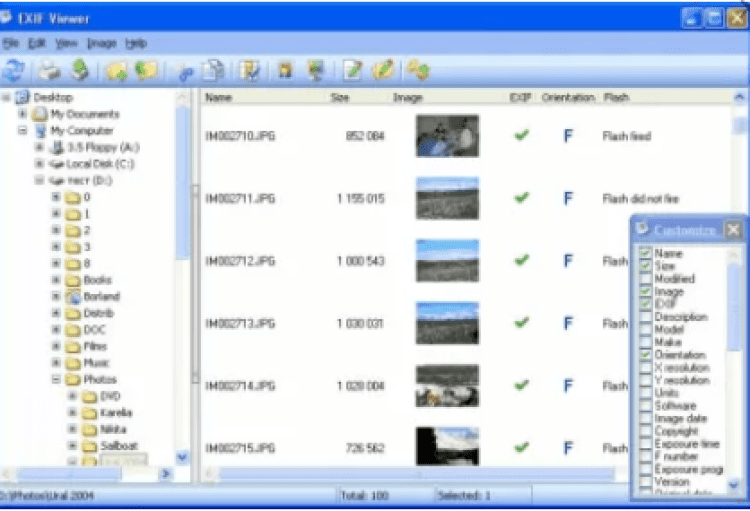This screenshot has width=750, height=511.
Task: Click the green arrow over drive toolbar icon
Action: pos(80,70)
